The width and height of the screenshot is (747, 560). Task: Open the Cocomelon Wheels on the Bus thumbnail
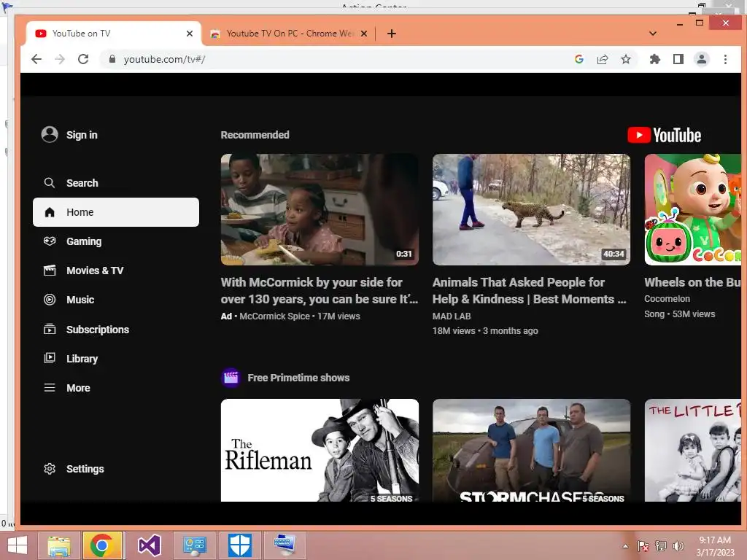pos(693,209)
